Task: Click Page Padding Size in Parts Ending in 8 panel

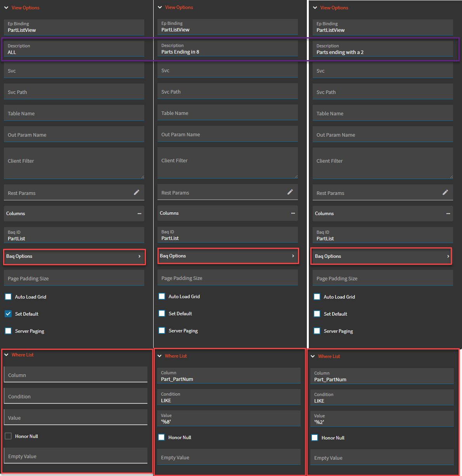Action: coord(228,278)
